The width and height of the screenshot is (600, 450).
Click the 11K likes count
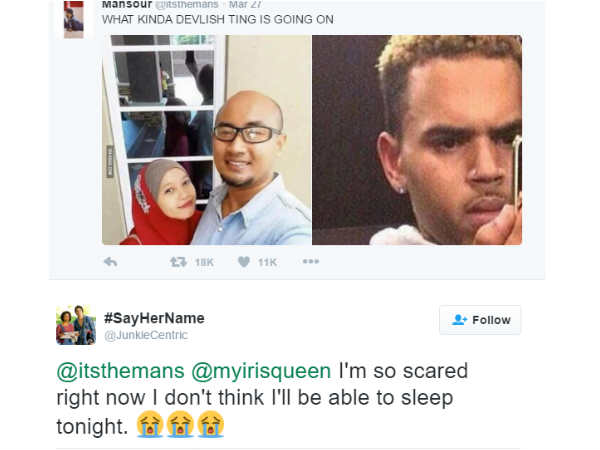pos(267,262)
